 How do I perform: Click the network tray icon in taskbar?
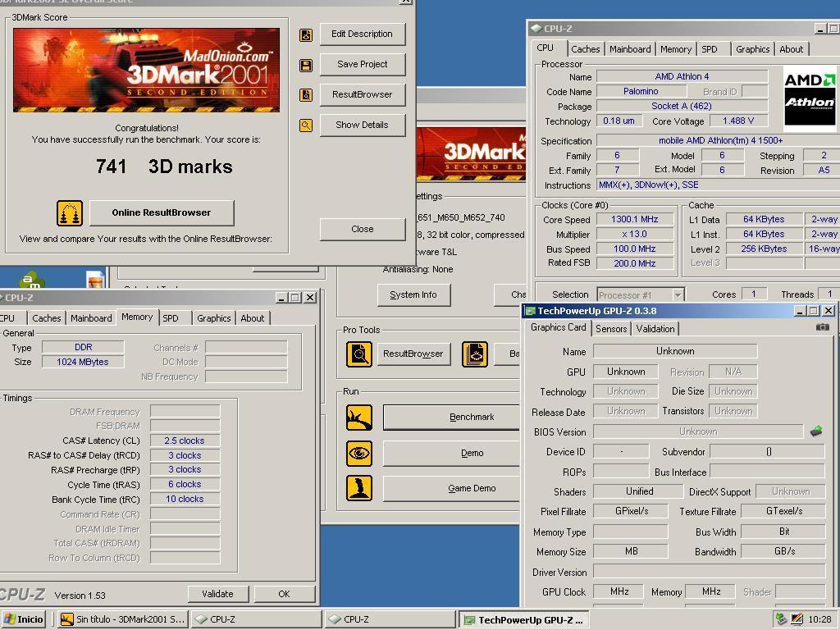click(x=782, y=619)
